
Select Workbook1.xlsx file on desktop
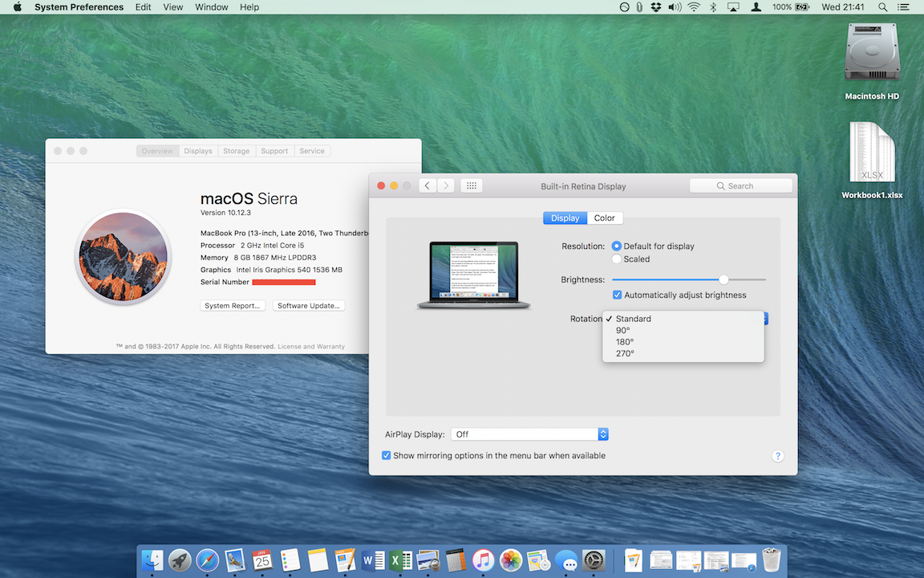point(872,160)
